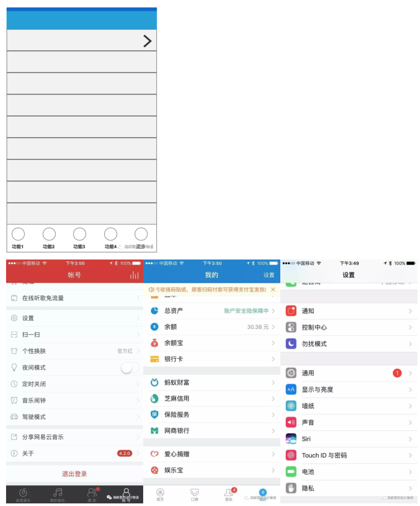Tap the fingerprint icon beside Touch ID 与密码
Screen dimensions: 420x506
(x=291, y=455)
